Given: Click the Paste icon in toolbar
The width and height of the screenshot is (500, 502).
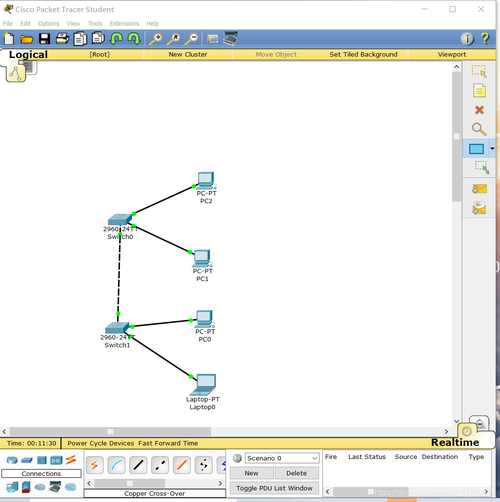Looking at the screenshot, I should tap(98, 38).
